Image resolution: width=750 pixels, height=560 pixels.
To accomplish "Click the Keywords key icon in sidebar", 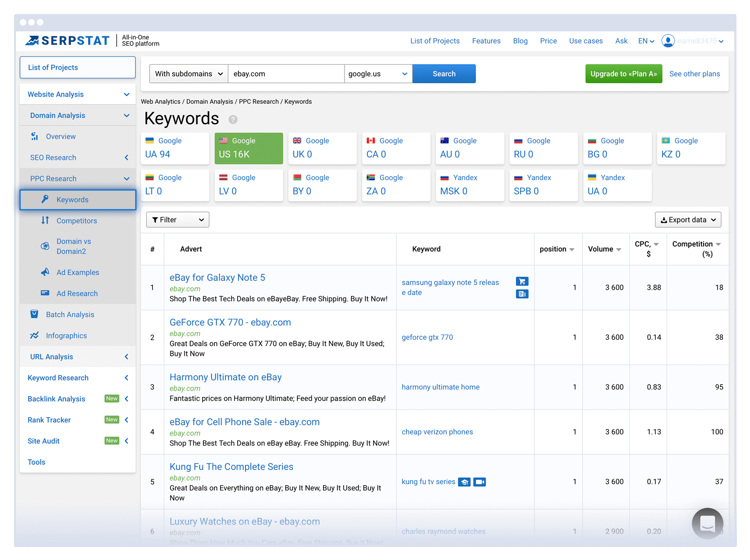I will [x=45, y=199].
